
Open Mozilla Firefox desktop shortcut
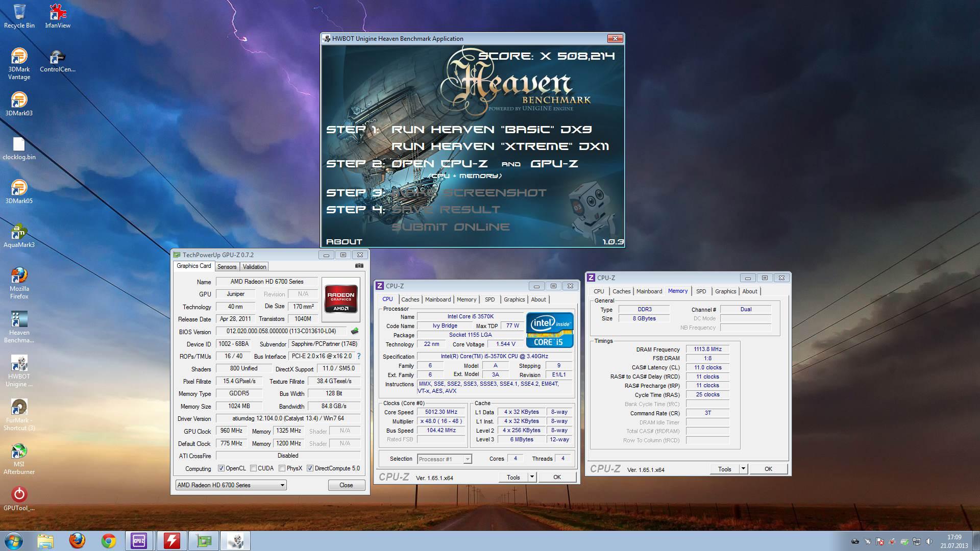click(x=19, y=283)
